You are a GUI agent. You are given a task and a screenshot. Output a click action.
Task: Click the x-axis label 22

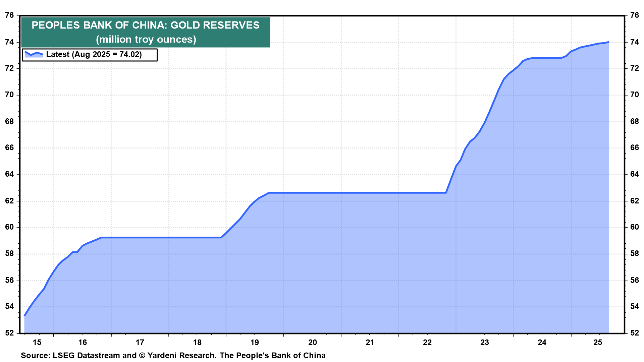click(x=427, y=342)
